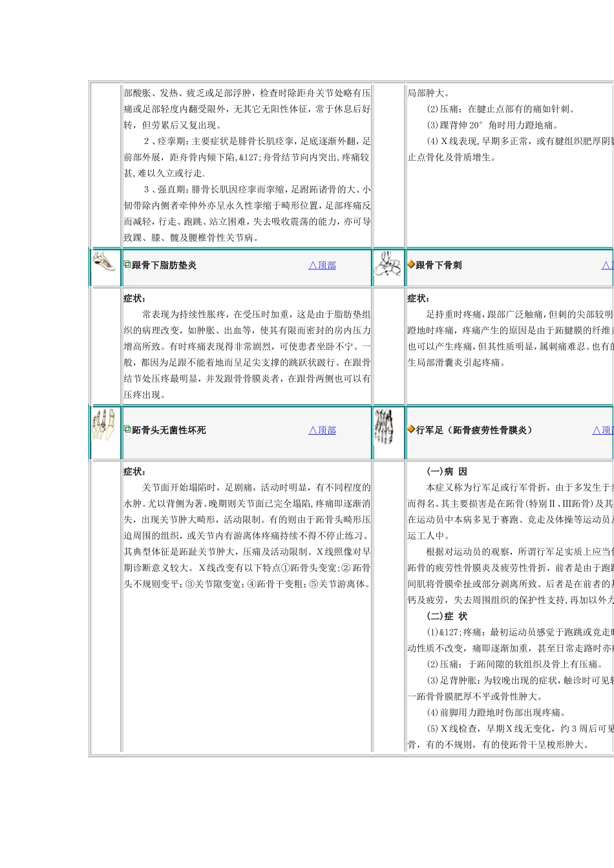Image resolution: width=614 pixels, height=868 pixels.
Task: Click the line (2)压痛：在腱止点部
Action: (501, 109)
